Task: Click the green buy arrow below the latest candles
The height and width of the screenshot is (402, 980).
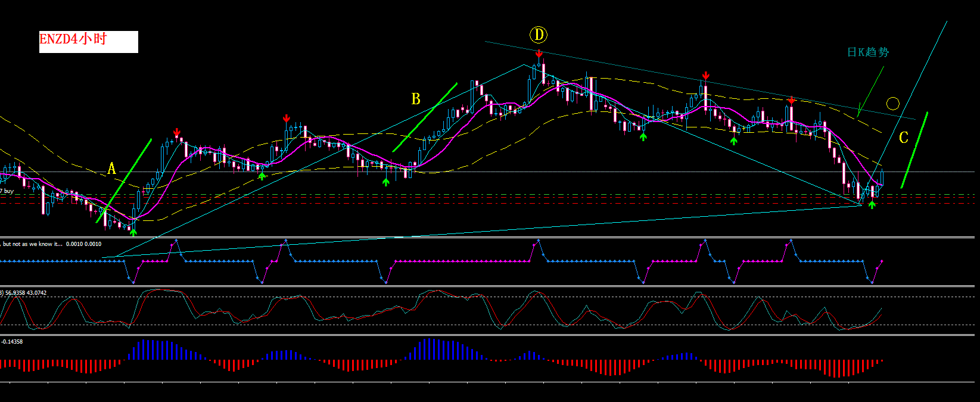Action: (872, 205)
